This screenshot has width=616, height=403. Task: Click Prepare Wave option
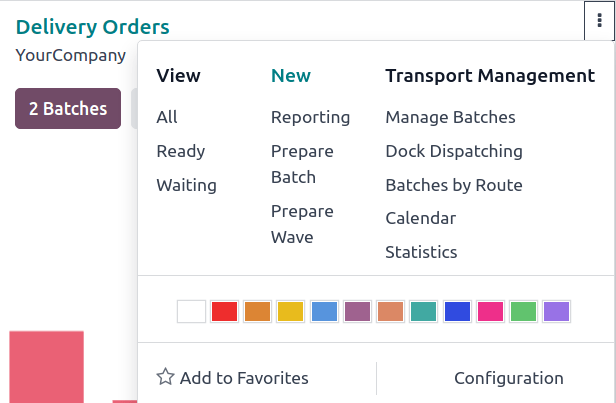(x=302, y=224)
